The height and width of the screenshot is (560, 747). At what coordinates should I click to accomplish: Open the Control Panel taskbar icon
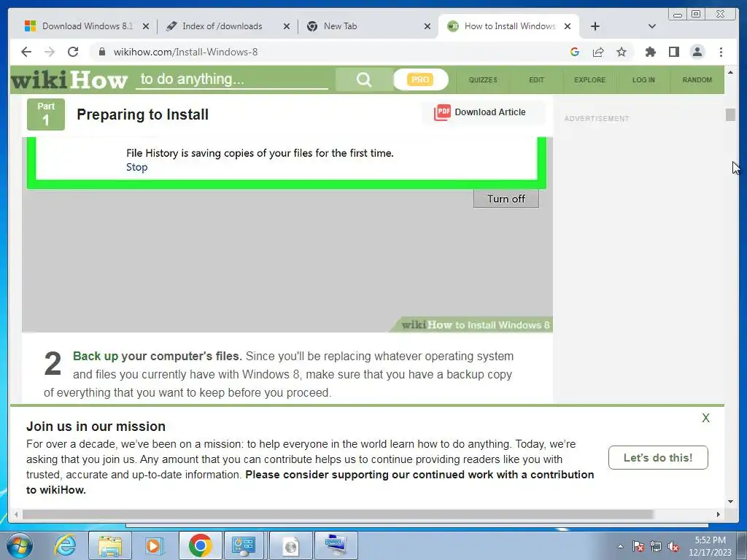coord(244,545)
